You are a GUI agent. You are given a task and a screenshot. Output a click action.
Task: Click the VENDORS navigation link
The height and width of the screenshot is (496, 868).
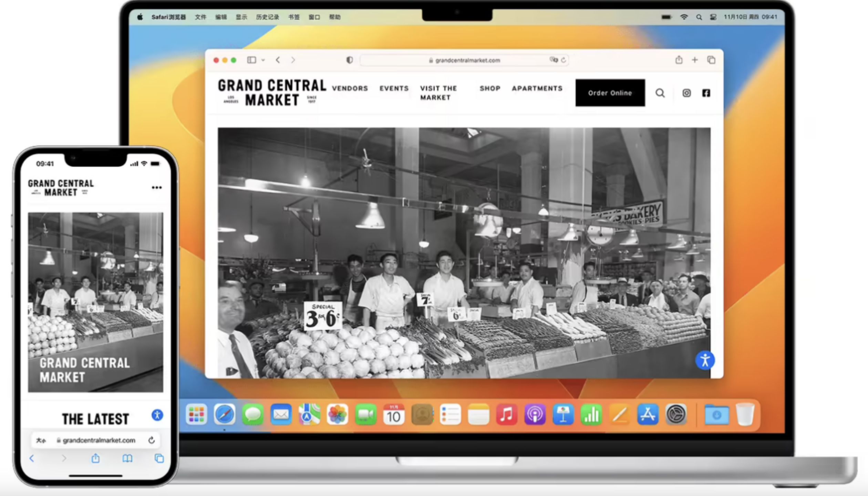pyautogui.click(x=350, y=89)
